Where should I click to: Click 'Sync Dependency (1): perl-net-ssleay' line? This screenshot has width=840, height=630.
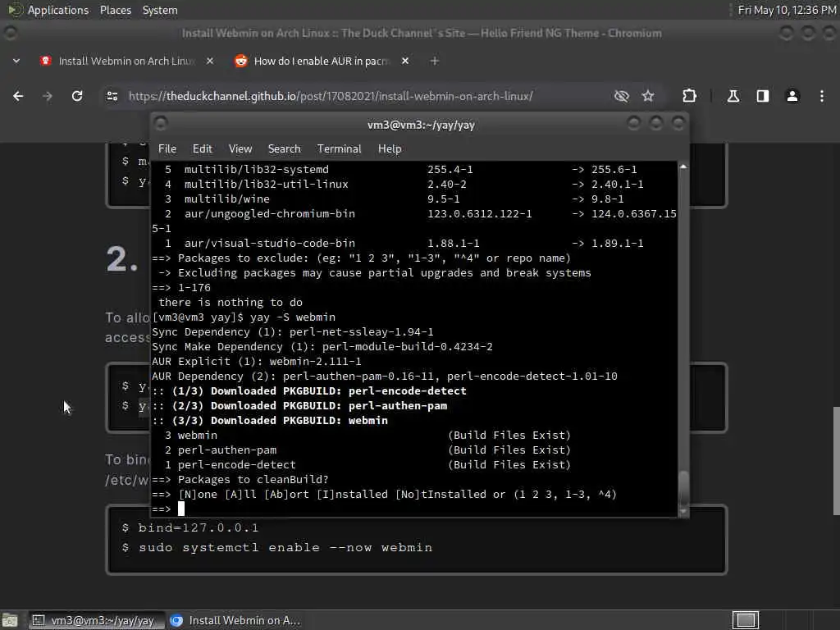[x=293, y=332]
